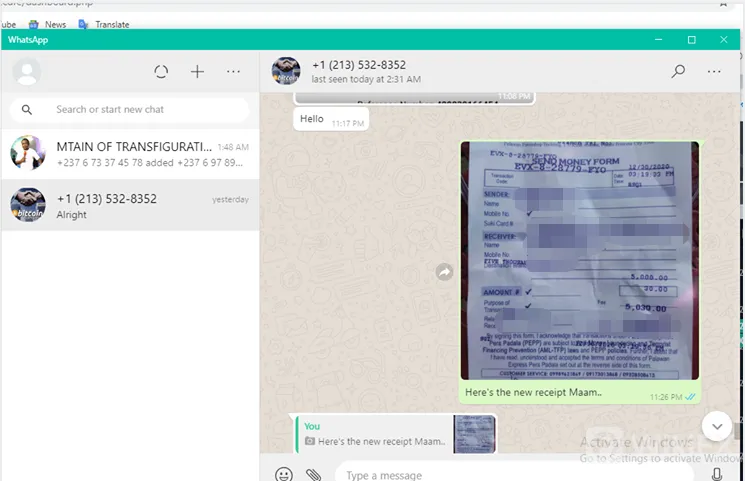Open the Send Money Form receipt image
Screen dimensions: 745x481
tap(580, 260)
